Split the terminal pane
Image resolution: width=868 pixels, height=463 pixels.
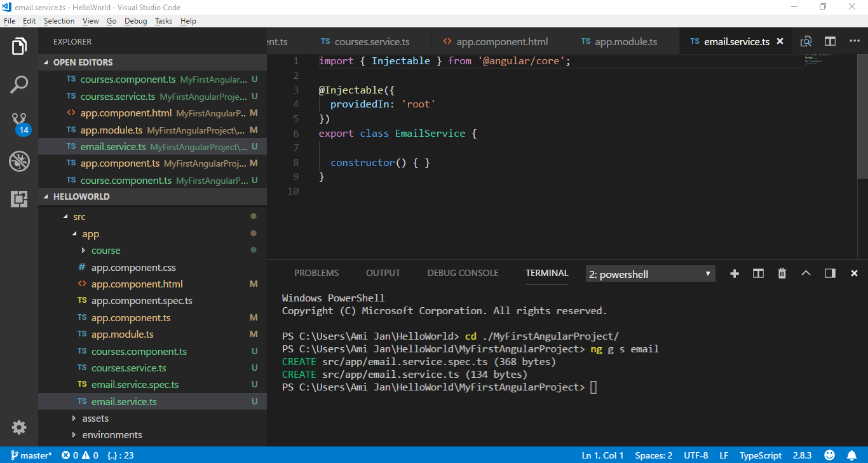tap(758, 273)
